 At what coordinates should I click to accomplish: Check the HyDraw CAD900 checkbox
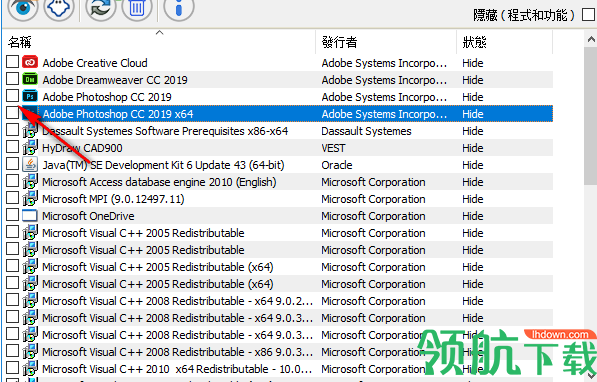coord(13,147)
